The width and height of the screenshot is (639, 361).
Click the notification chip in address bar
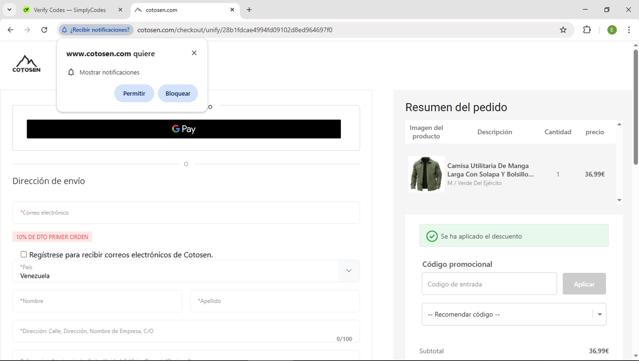coord(96,30)
